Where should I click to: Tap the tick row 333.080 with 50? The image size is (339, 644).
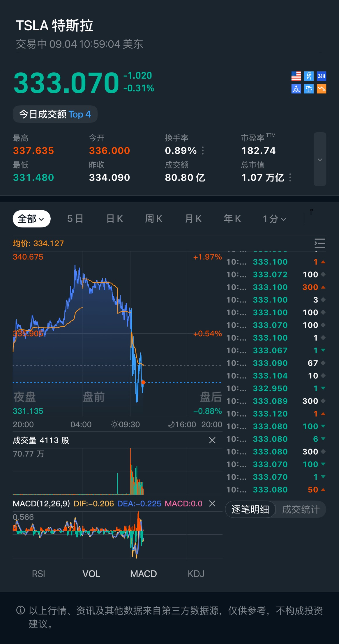(x=276, y=490)
